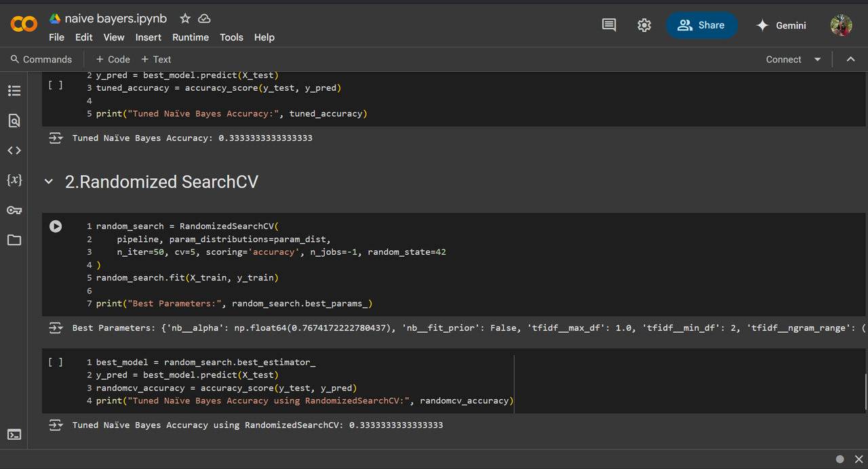This screenshot has width=868, height=469.
Task: Open the Help menu
Action: (x=264, y=37)
